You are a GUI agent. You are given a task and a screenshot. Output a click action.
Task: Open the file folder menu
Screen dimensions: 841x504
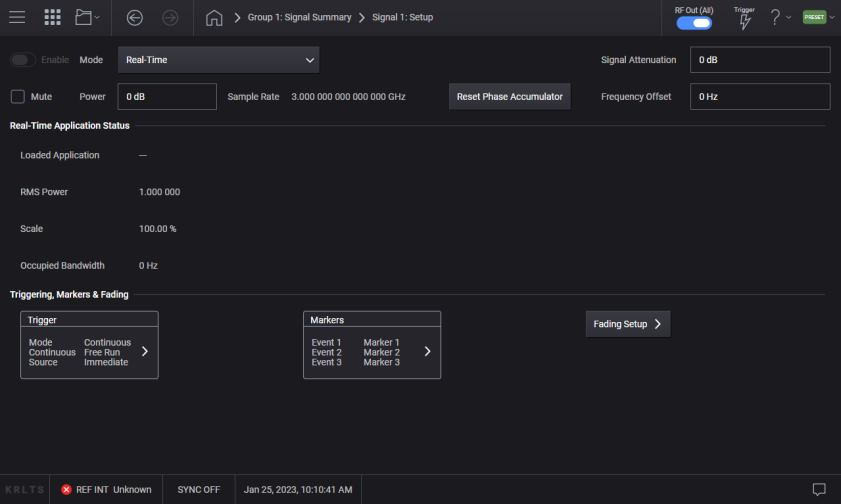(x=87, y=17)
